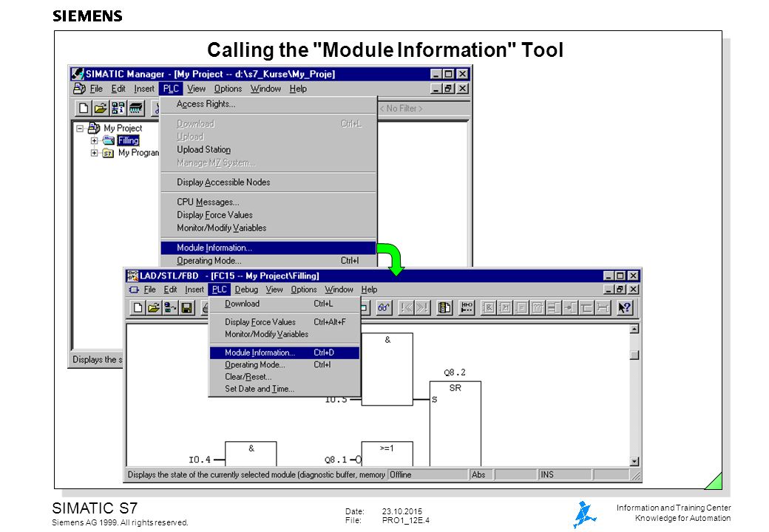
Task: Choose Operating Mode... in LAD editor menu
Action: [x=285, y=365]
